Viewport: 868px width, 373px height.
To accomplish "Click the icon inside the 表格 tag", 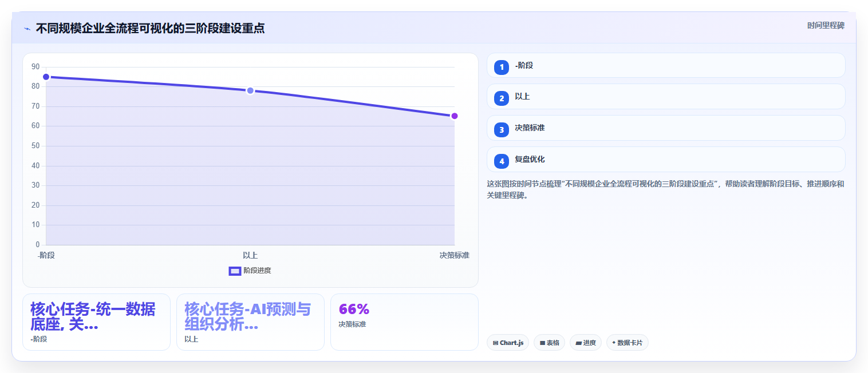I will 542,343.
